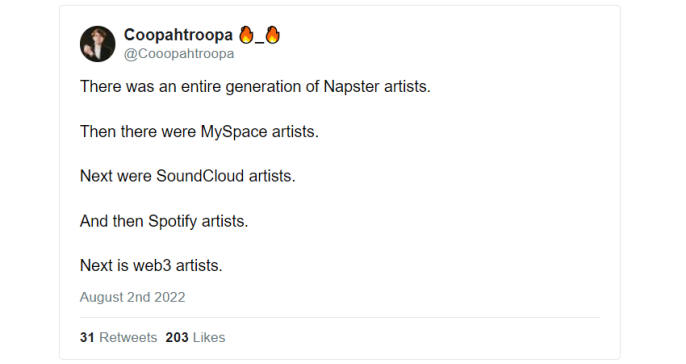Click the Likes label
686x364 pixels.
(209, 337)
